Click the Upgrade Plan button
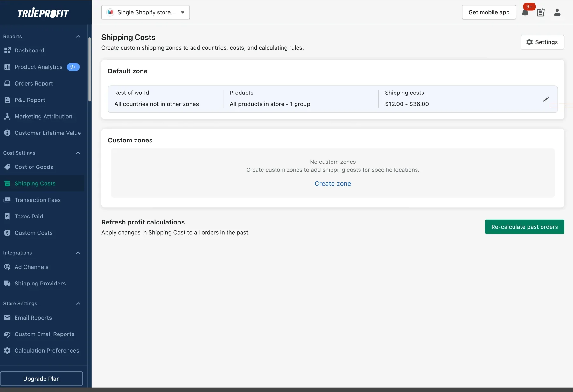Viewport: 573px width, 392px height. click(x=41, y=379)
